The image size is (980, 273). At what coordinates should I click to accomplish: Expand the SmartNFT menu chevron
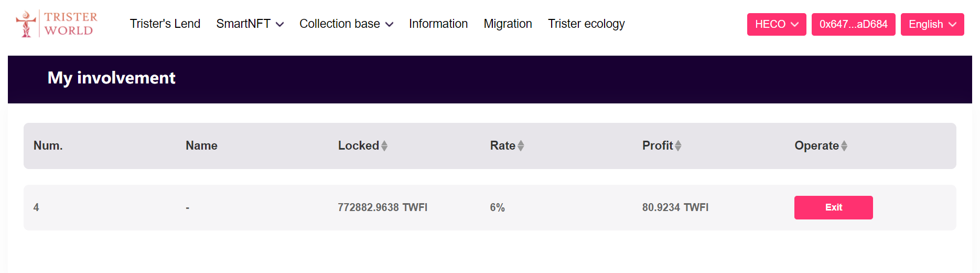[x=280, y=25]
